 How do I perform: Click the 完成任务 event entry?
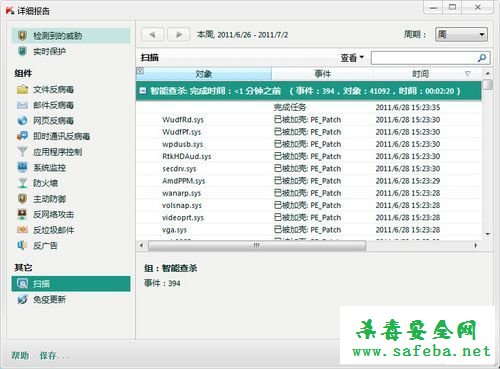tap(290, 107)
